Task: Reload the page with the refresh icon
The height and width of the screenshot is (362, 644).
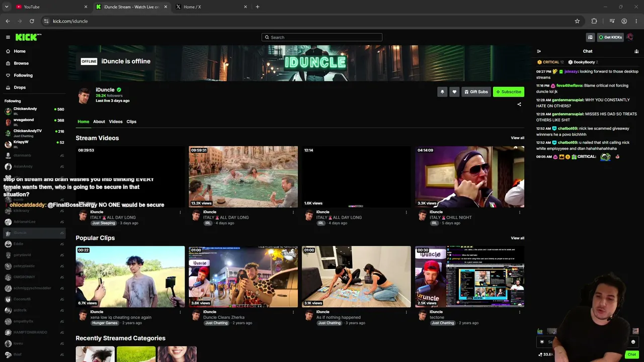Action: (32, 21)
